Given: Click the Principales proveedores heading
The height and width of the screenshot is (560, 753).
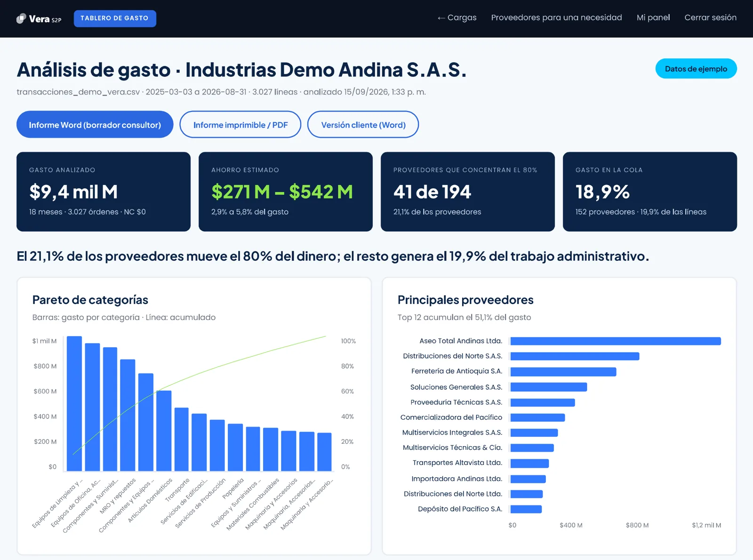Looking at the screenshot, I should pyautogui.click(x=465, y=300).
